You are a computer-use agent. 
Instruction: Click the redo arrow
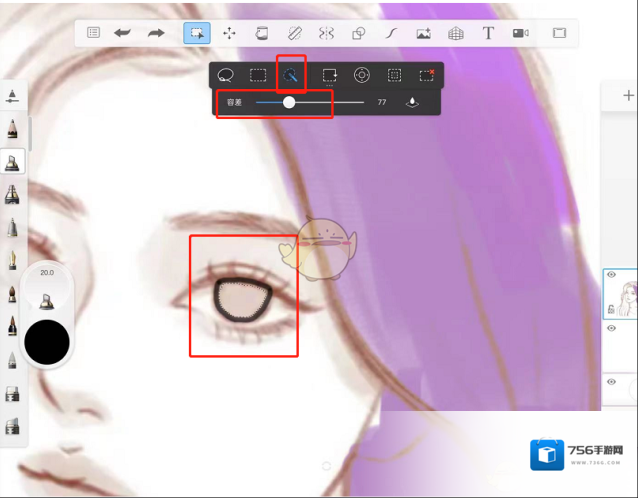(x=156, y=33)
